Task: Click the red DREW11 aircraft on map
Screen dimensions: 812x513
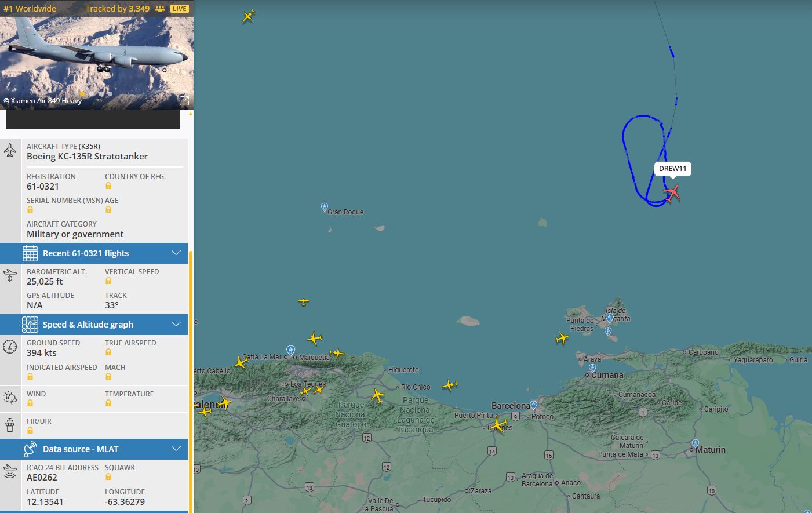Action: click(x=672, y=192)
